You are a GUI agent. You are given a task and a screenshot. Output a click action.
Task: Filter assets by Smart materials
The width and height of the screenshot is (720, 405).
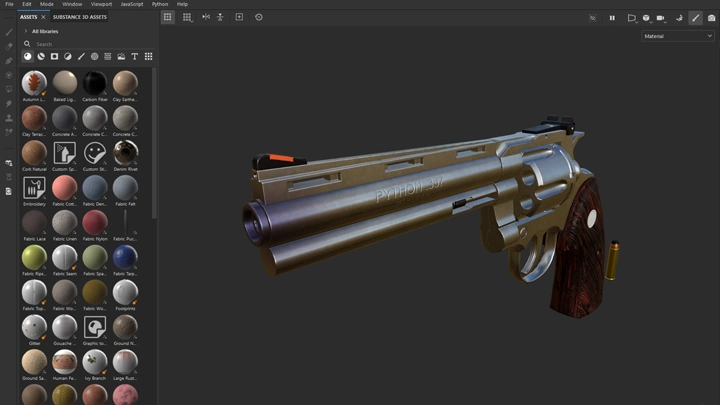pyautogui.click(x=41, y=56)
